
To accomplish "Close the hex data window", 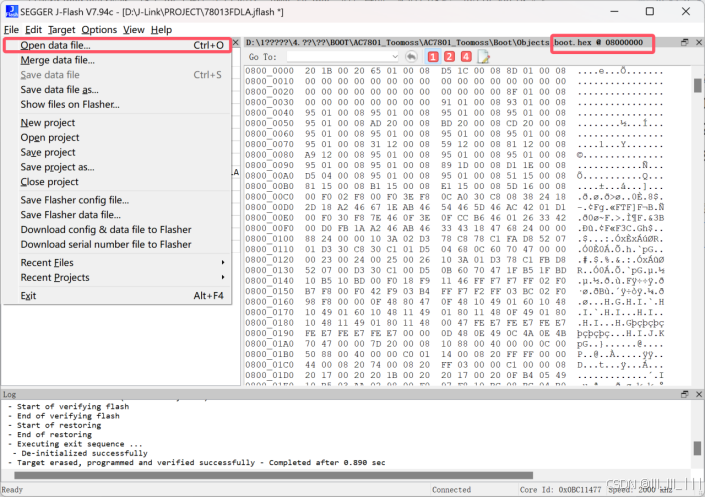I will coord(699,42).
